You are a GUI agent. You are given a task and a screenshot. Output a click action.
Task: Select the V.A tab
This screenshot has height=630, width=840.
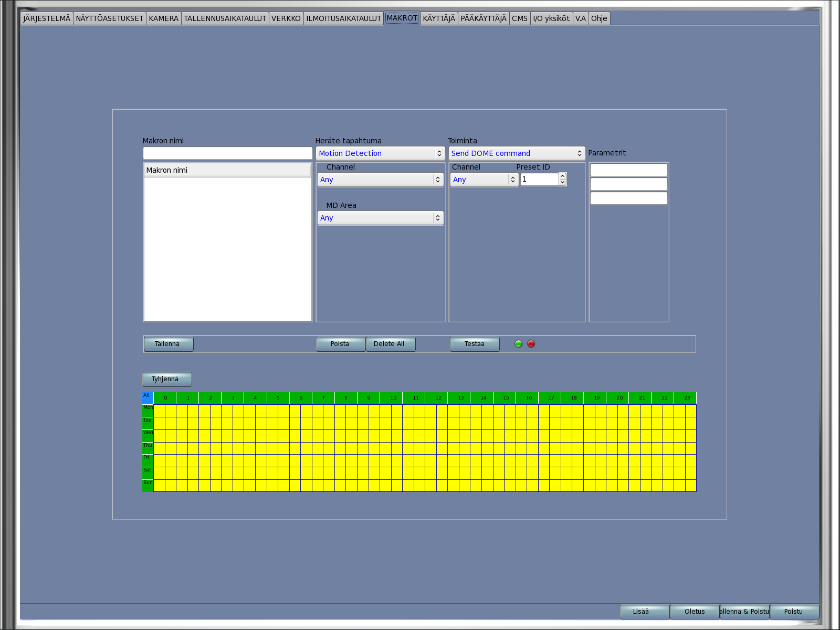[x=581, y=18]
